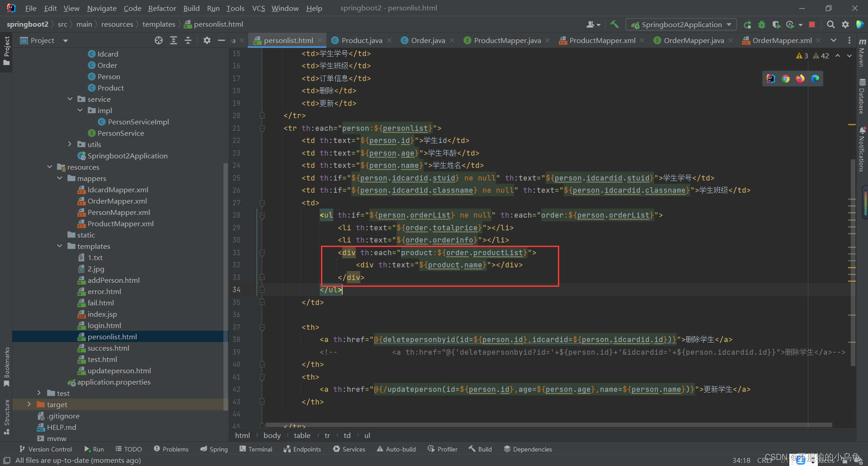The height and width of the screenshot is (466, 868).
Task: Open the Structure tool window
Action: [x=6, y=417]
